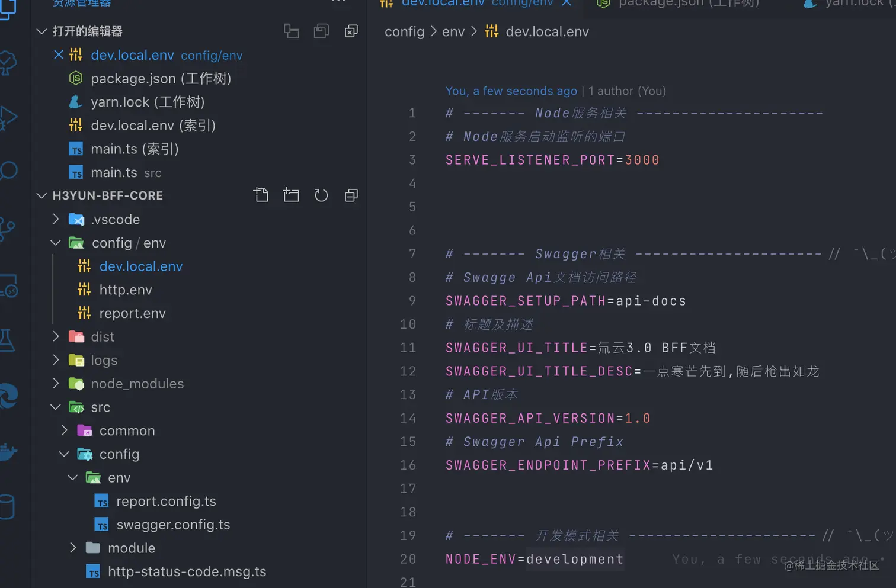Open the Source Control activity icon
This screenshot has width=896, height=588.
pyautogui.click(x=7, y=229)
